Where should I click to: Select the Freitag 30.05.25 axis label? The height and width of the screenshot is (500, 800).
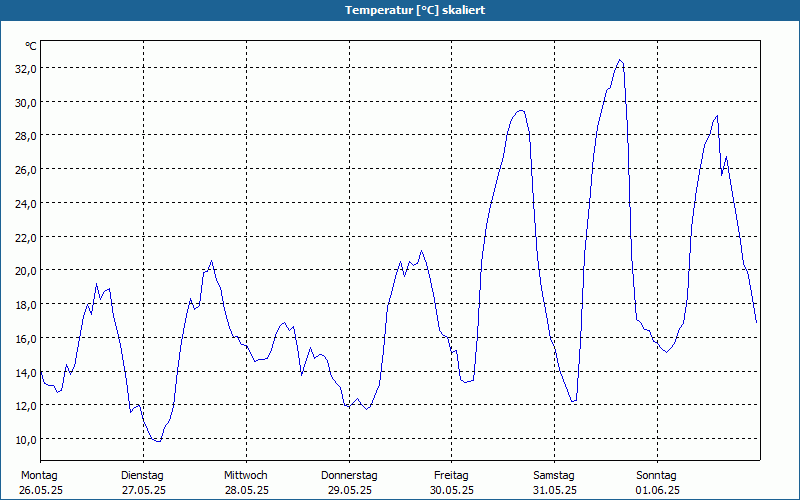(x=452, y=483)
